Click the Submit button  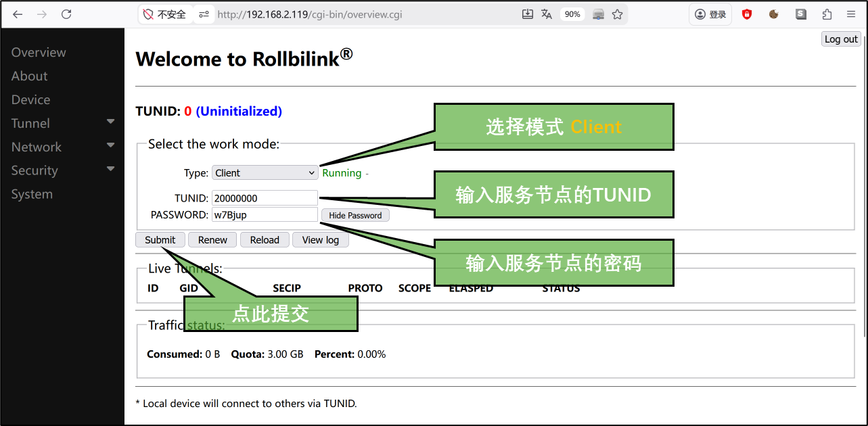click(x=160, y=240)
